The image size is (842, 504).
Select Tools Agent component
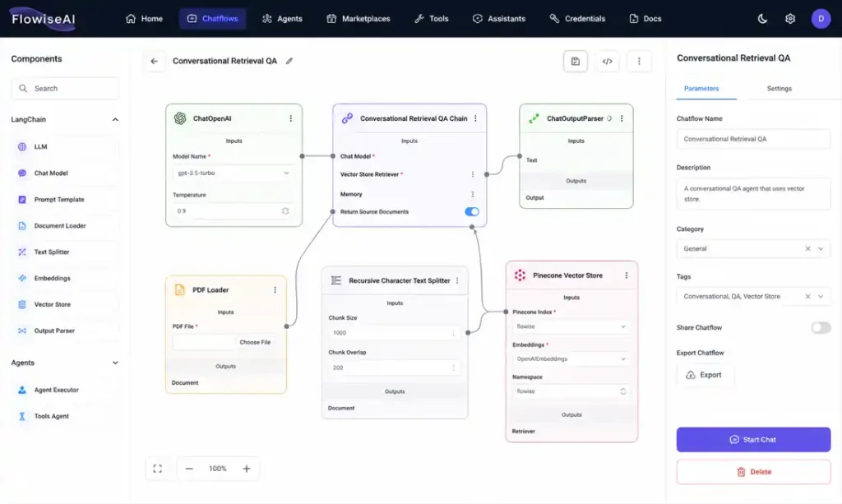point(65,416)
